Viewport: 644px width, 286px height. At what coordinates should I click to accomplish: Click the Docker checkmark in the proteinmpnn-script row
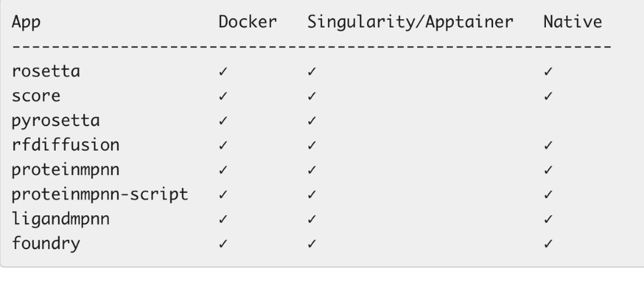point(224,194)
